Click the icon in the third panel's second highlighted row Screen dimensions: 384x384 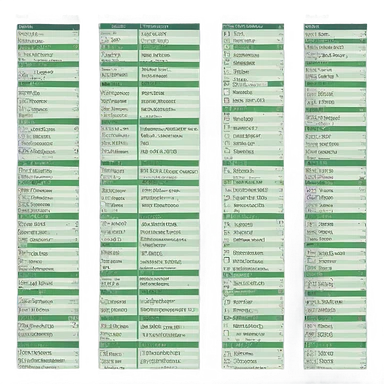pos(227,83)
